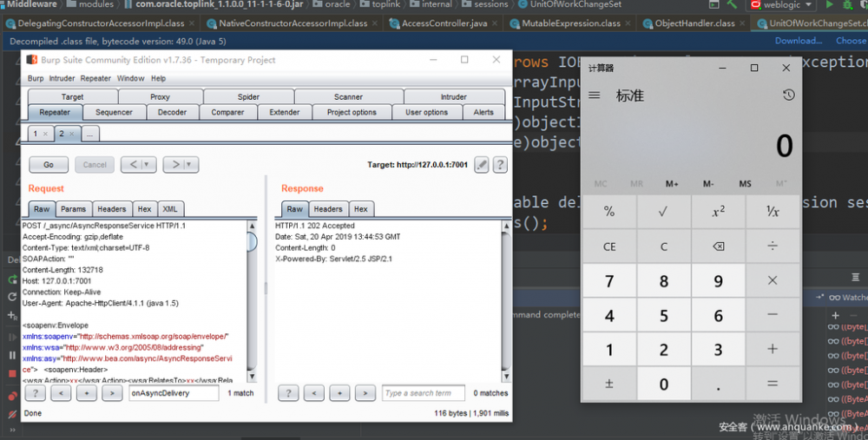Click the Request pane vertical scrollbar thumb
Viewport: 868px width, 440px height.
[252, 242]
